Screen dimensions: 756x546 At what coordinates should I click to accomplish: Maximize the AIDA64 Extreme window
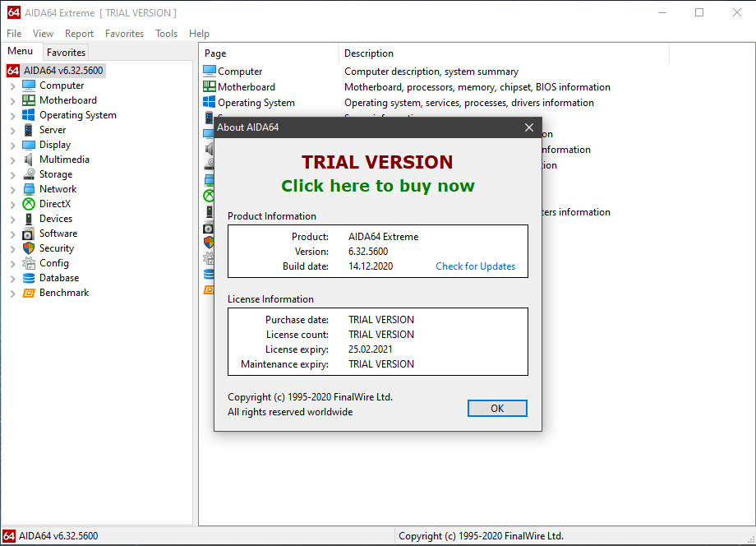point(699,12)
